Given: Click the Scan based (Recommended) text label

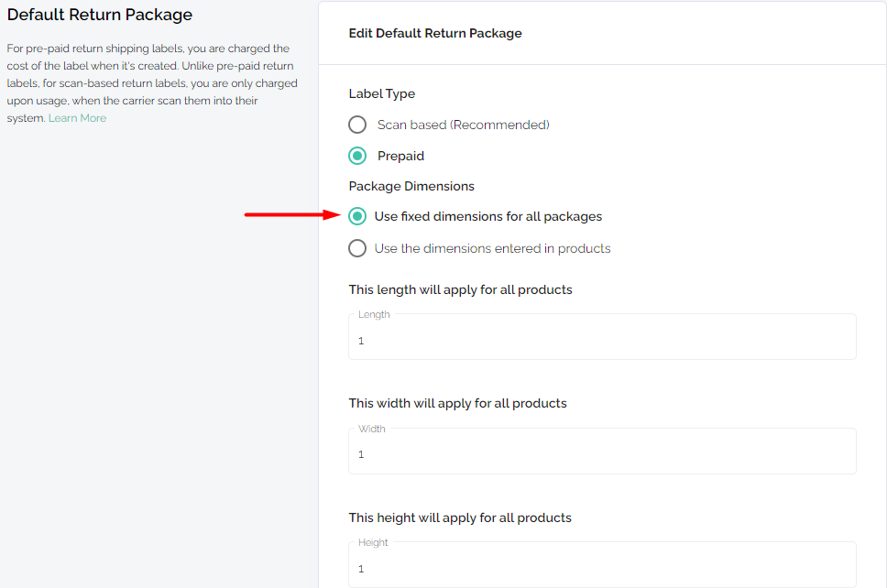Looking at the screenshot, I should [463, 125].
